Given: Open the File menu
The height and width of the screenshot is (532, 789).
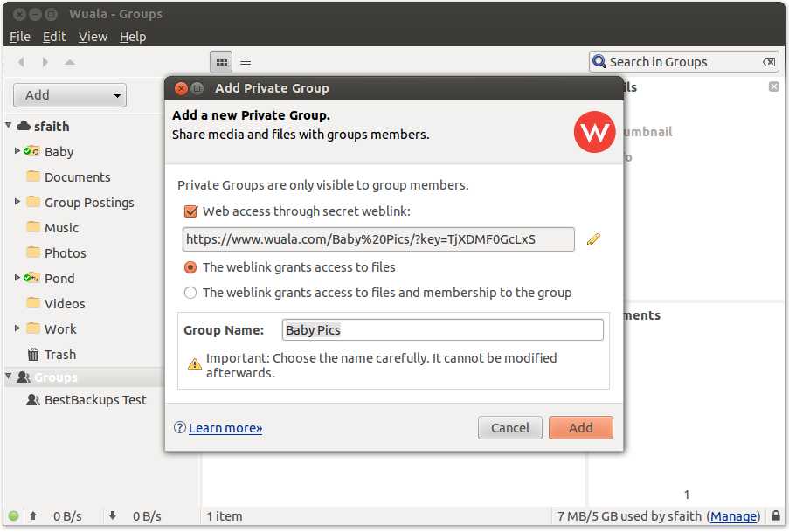Looking at the screenshot, I should (x=20, y=37).
